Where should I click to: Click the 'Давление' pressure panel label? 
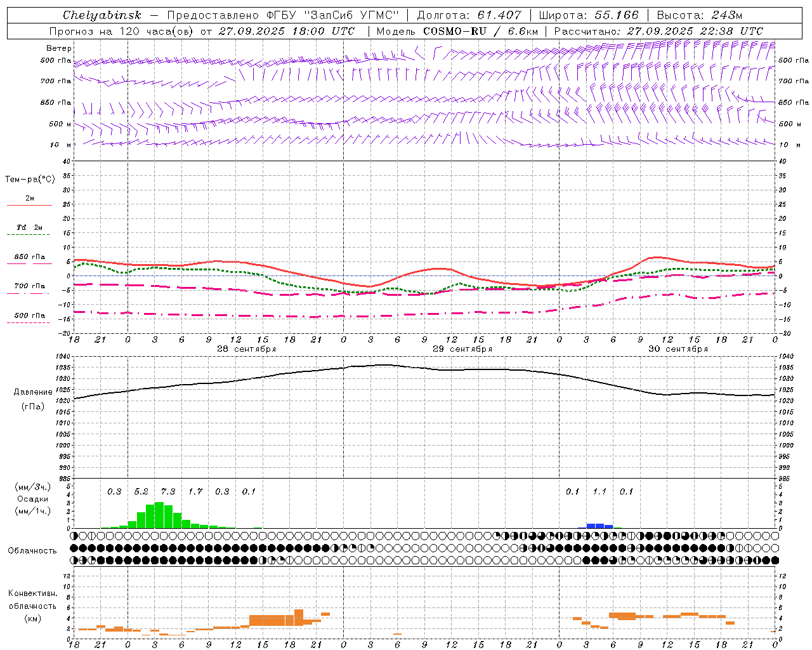click(x=33, y=392)
